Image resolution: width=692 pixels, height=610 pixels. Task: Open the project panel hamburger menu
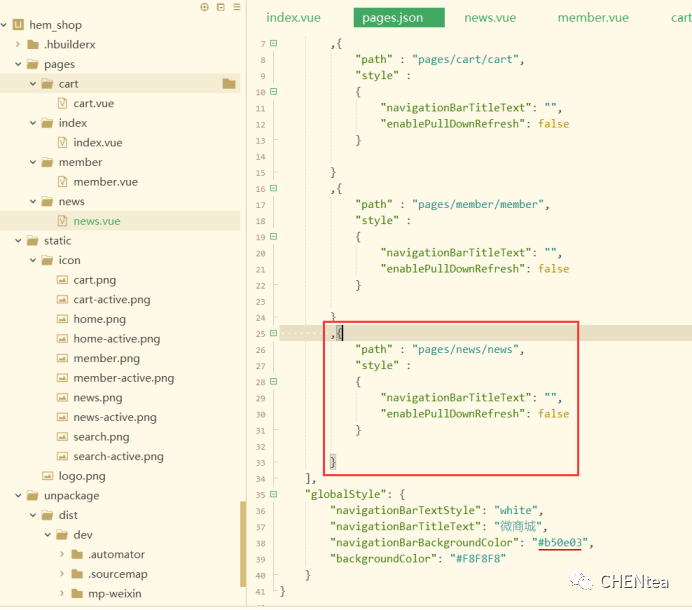[x=236, y=7]
